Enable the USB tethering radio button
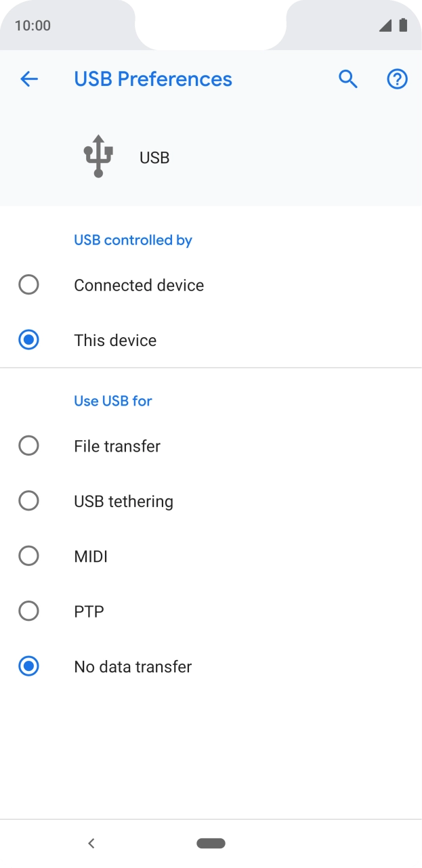Viewport: 422px width, 868px height. tap(28, 501)
